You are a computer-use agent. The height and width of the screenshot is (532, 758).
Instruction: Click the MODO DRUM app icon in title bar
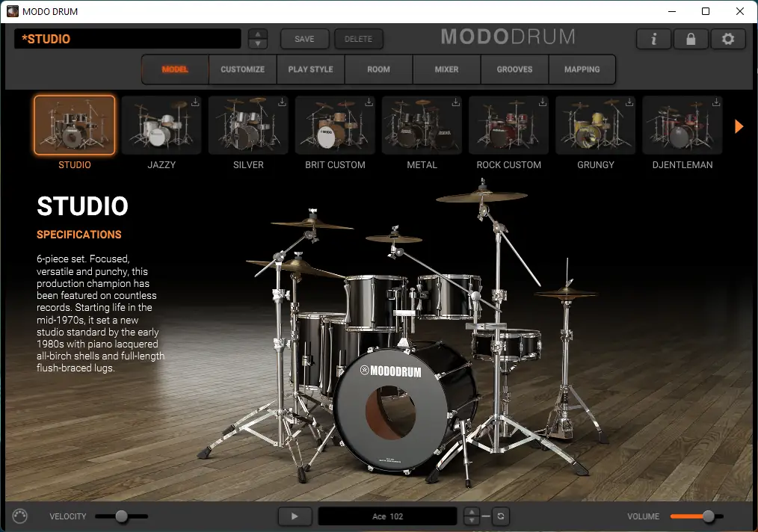(x=13, y=11)
